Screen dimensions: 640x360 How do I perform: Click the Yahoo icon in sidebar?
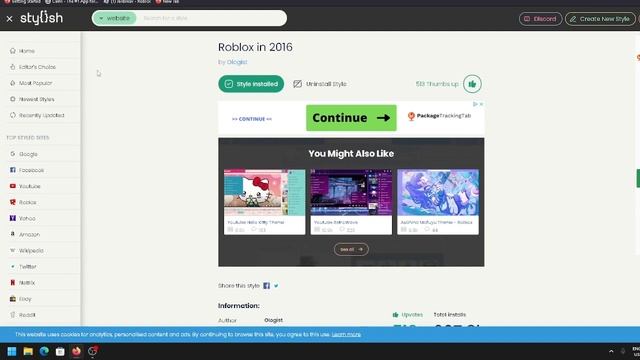(13, 218)
